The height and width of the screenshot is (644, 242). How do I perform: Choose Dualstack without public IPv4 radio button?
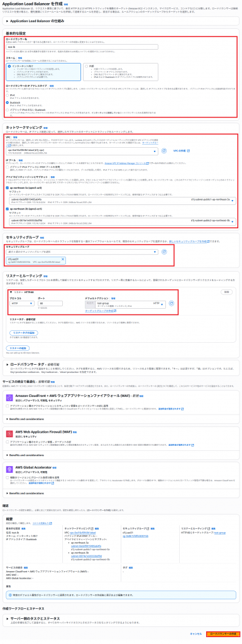tap(8, 111)
